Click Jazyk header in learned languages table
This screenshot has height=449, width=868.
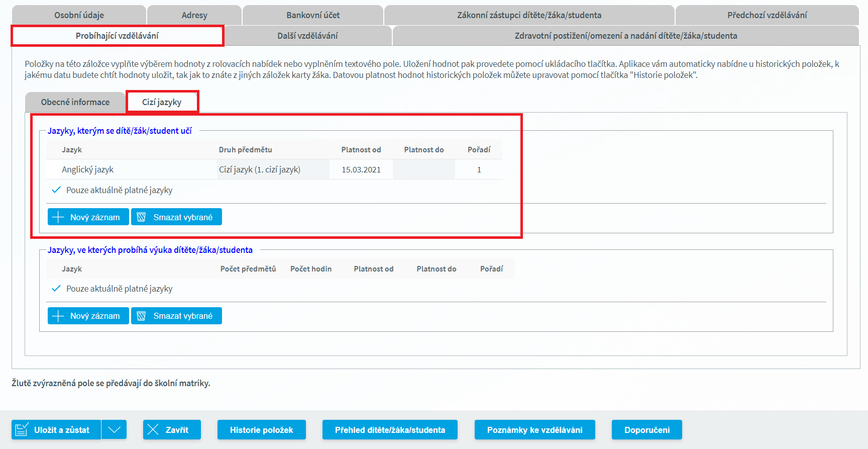72,149
